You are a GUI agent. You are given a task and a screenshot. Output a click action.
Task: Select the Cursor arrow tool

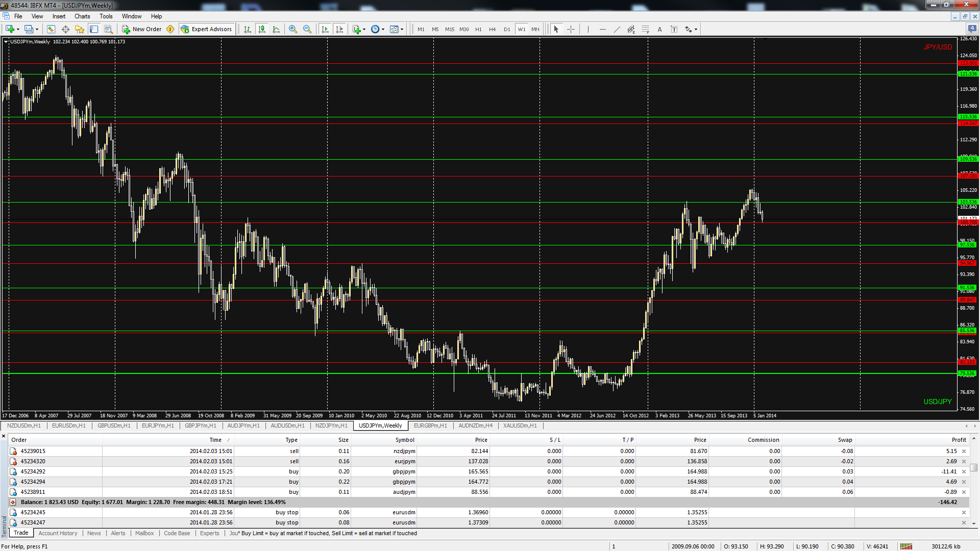(x=556, y=29)
